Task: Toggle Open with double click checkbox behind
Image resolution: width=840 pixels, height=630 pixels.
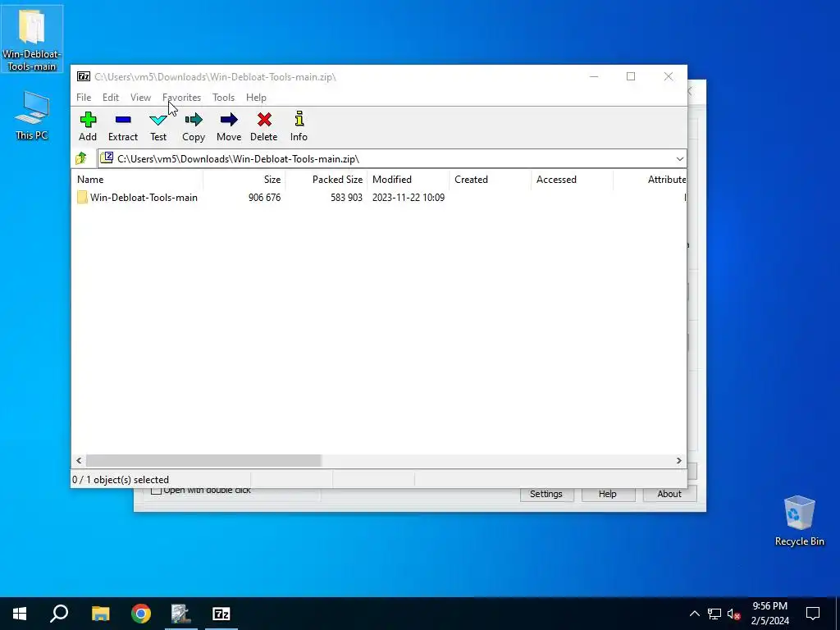Action: (x=156, y=491)
